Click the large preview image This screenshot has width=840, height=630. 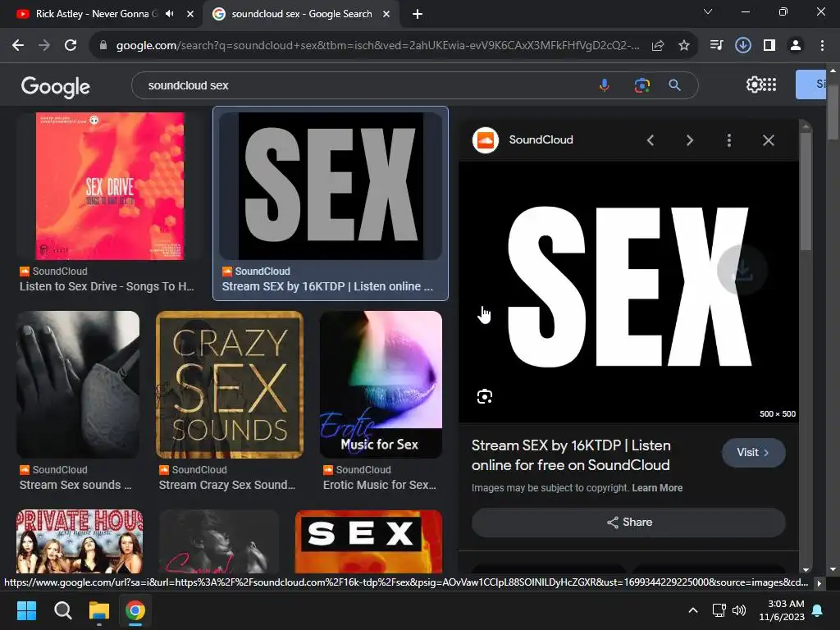628,292
